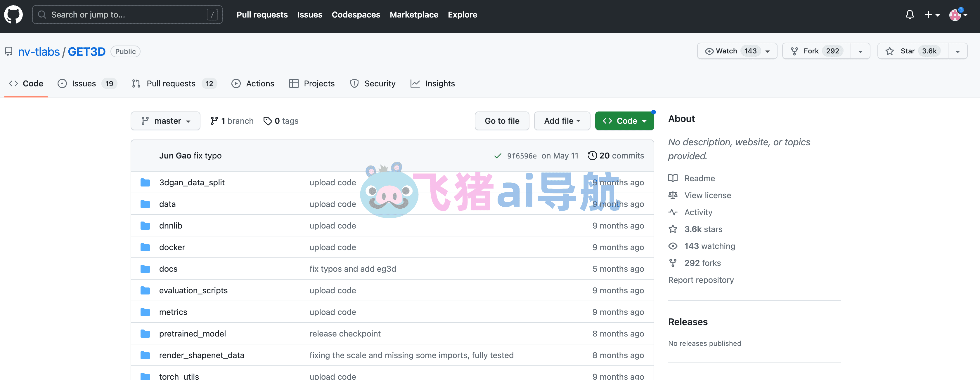Expand the Add file menu
980x380 pixels.
pos(562,121)
